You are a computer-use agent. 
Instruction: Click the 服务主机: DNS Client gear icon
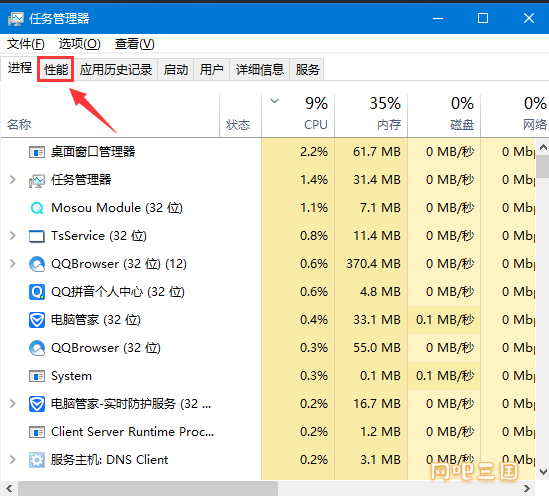coord(37,460)
